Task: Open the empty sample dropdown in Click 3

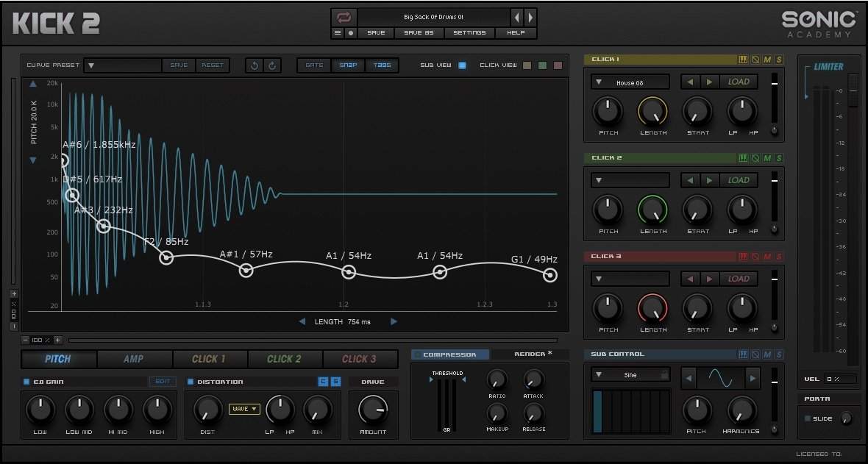Action: click(x=630, y=279)
